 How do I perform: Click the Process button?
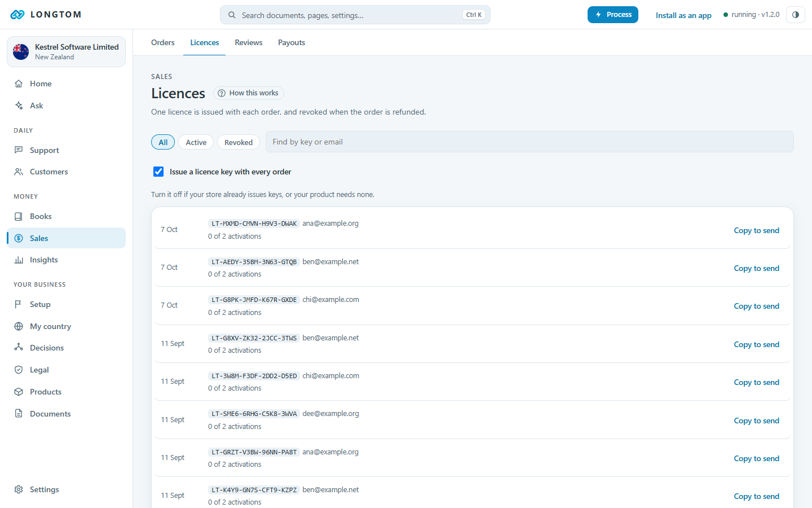pos(613,15)
